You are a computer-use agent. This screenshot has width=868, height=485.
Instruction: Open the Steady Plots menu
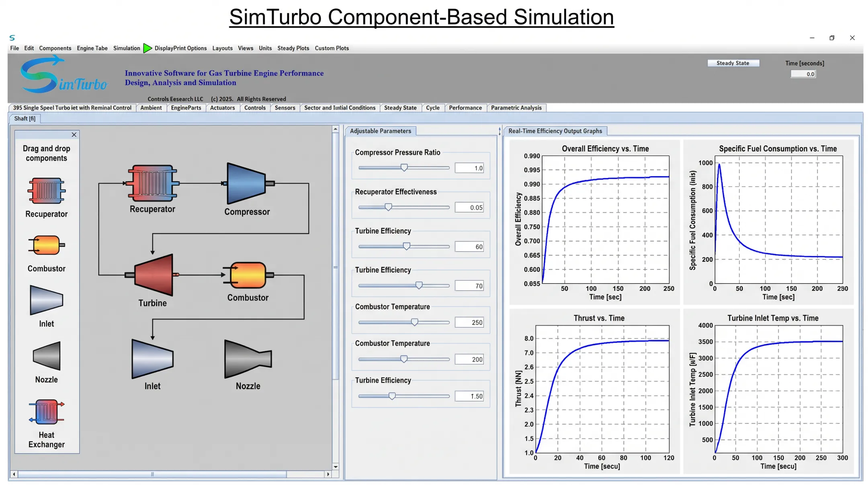(x=293, y=48)
